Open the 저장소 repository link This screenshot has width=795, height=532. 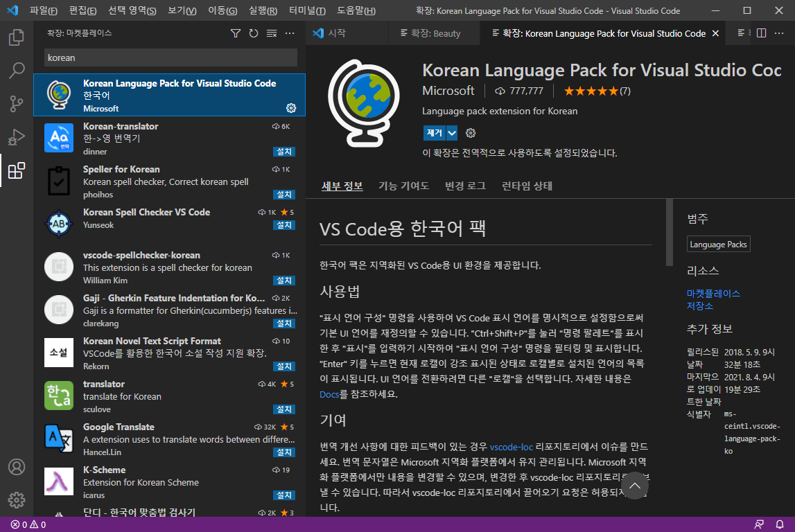pos(699,306)
